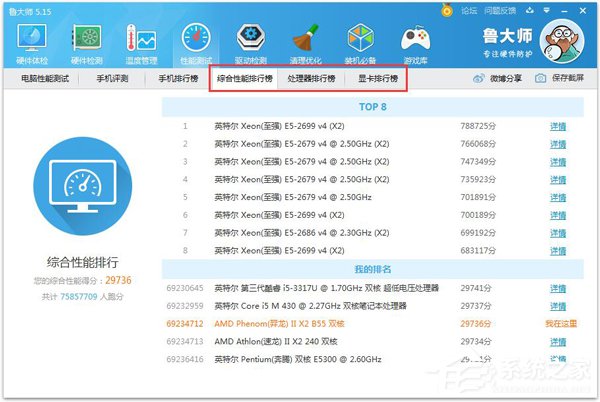Click the large performance gauge monitor graphic
Image resolution: width=600 pixels, height=402 pixels.
[83, 186]
